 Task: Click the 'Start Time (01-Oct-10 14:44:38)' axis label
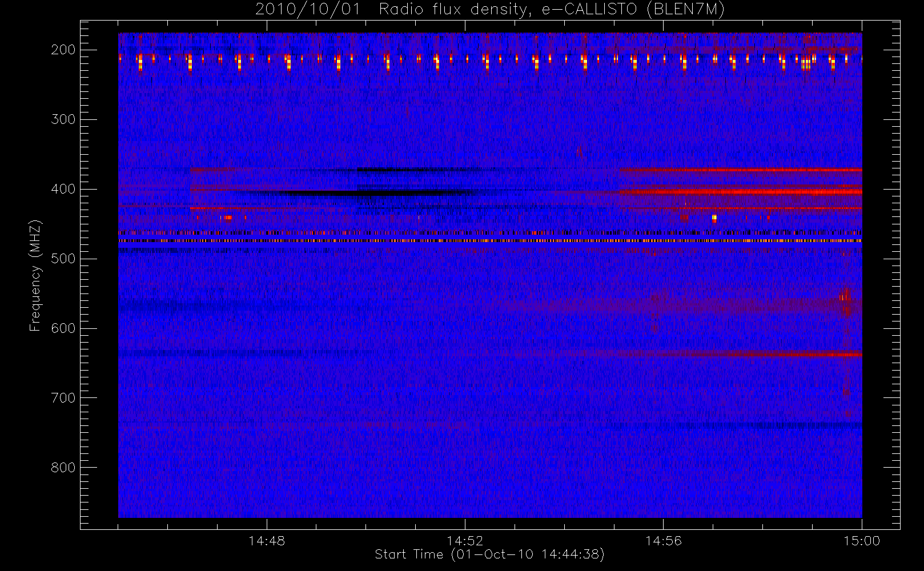(x=489, y=554)
